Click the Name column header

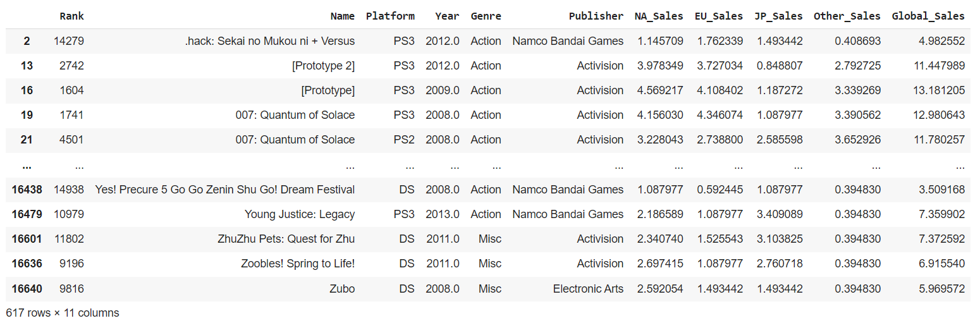coord(342,16)
